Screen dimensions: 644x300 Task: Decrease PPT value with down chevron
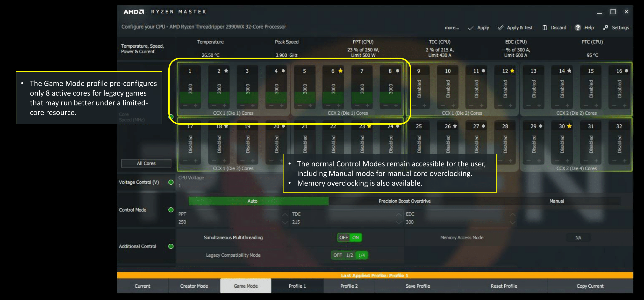point(285,222)
